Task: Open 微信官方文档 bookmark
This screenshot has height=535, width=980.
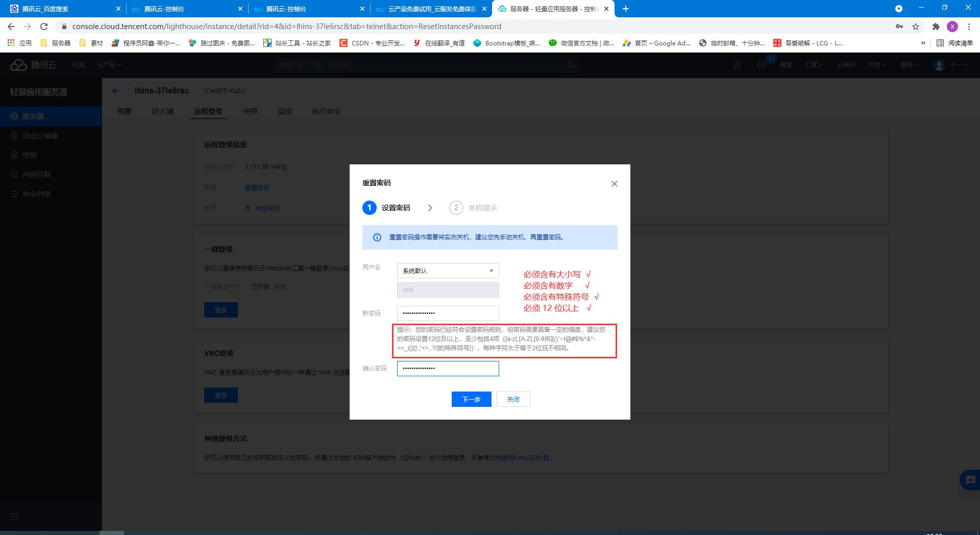Action: 581,43
